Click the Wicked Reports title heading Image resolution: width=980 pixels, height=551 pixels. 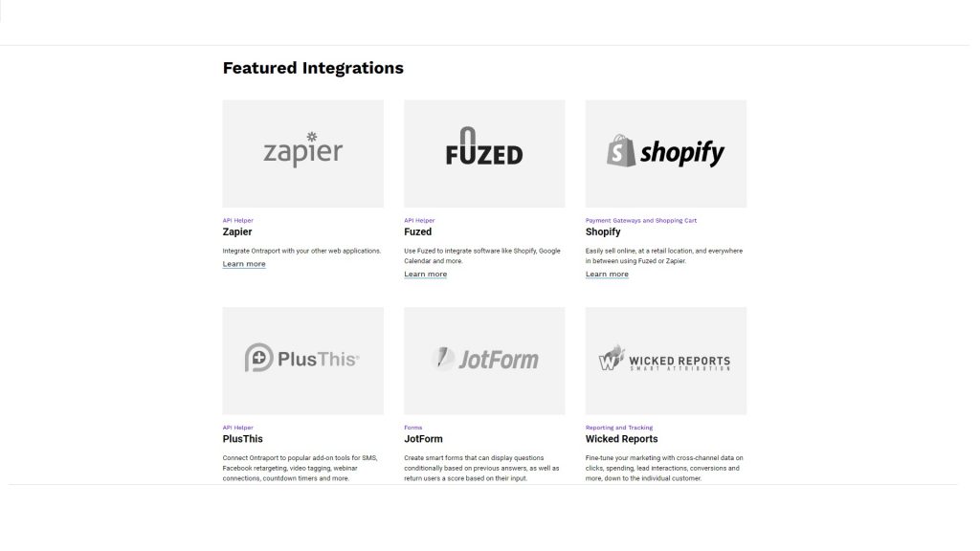point(621,439)
